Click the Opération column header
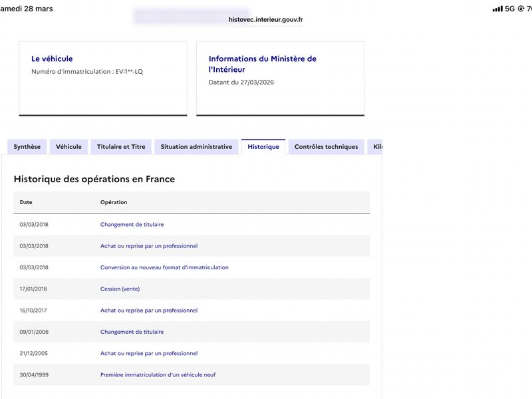 pos(114,202)
